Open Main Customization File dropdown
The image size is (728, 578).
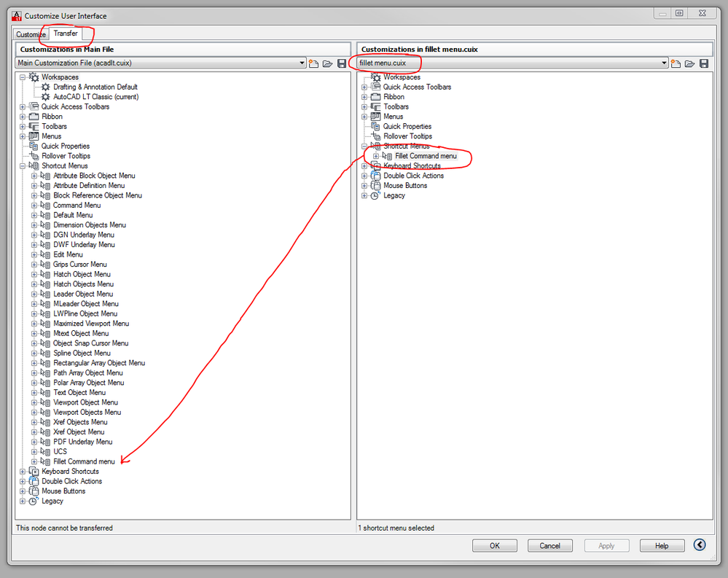302,63
